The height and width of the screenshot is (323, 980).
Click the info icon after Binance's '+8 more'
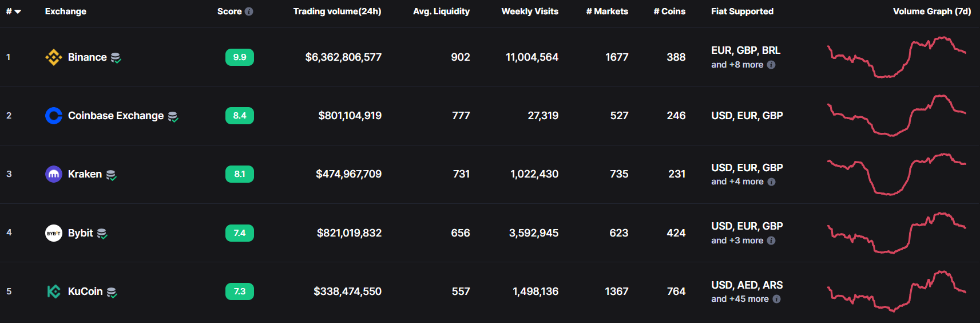click(771, 65)
